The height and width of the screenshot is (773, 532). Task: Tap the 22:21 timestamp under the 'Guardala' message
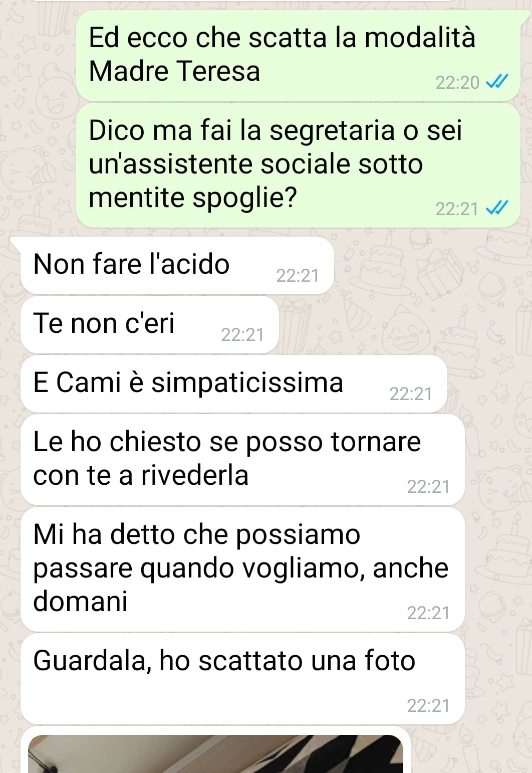click(428, 705)
